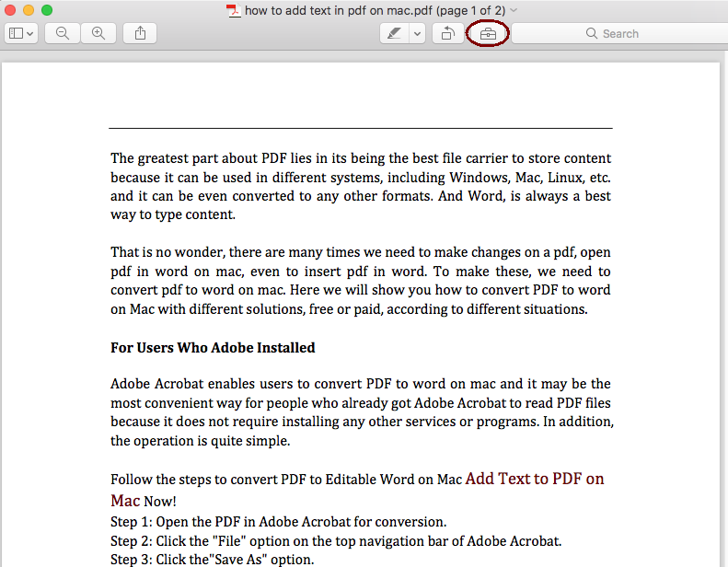Click the line starting 'Step 2: Click the "File" option'
The image size is (728, 567).
click(336, 541)
